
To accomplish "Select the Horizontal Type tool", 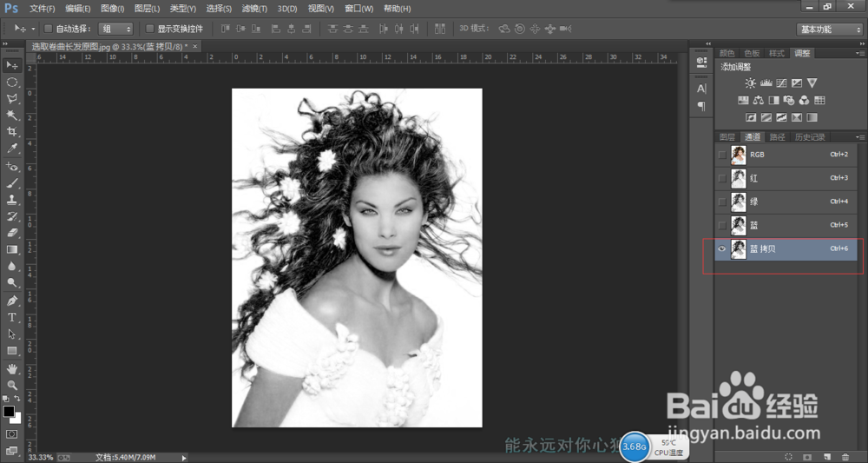I will click(x=12, y=317).
